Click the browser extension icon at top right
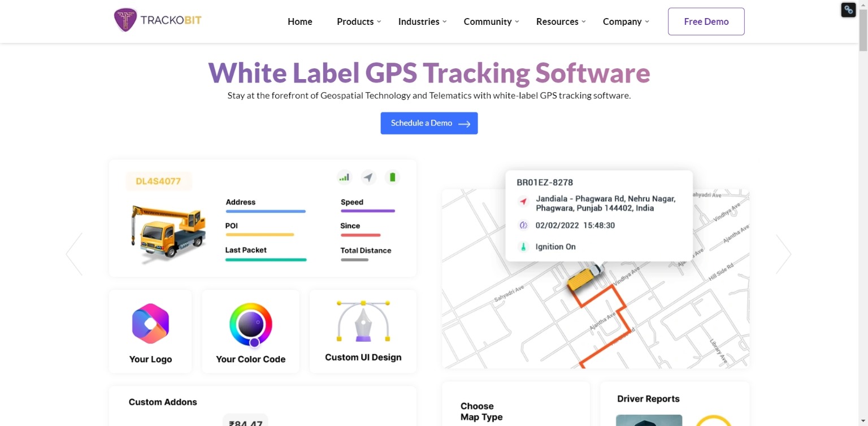The height and width of the screenshot is (426, 868). (848, 10)
